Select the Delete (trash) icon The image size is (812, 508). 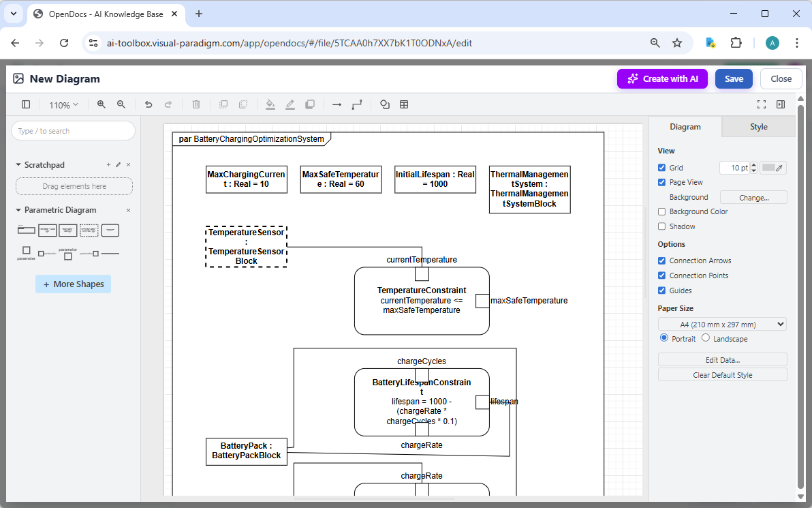click(196, 104)
